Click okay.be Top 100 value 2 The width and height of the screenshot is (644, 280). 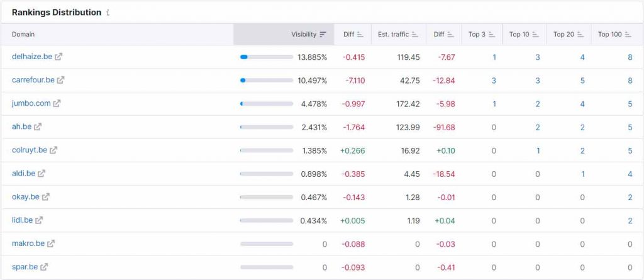pyautogui.click(x=630, y=198)
